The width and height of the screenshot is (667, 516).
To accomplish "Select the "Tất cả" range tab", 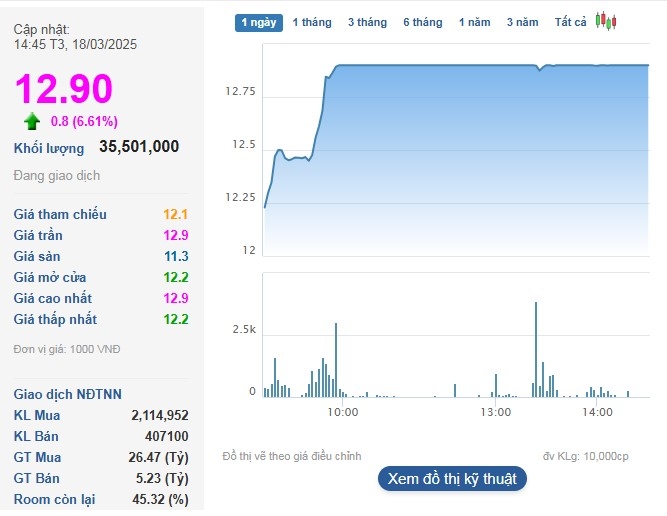I will 571,22.
